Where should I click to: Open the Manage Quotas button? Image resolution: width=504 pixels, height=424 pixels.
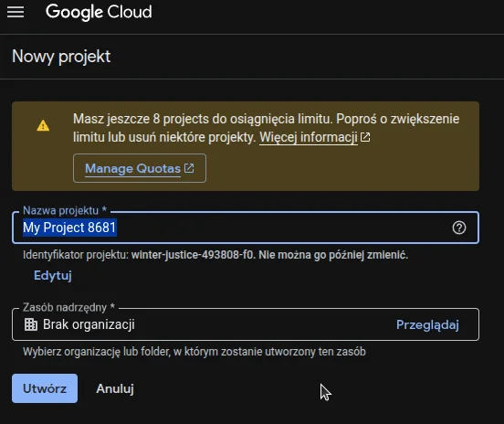tap(140, 168)
